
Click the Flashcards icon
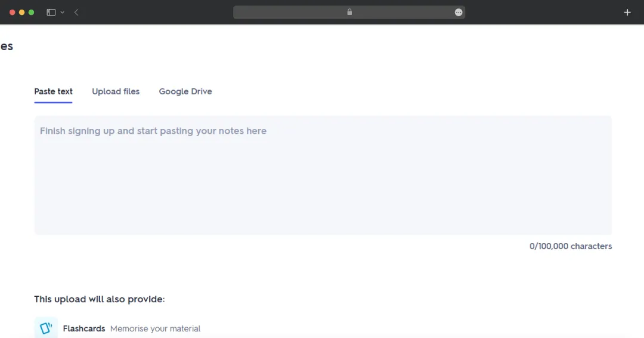coord(46,328)
